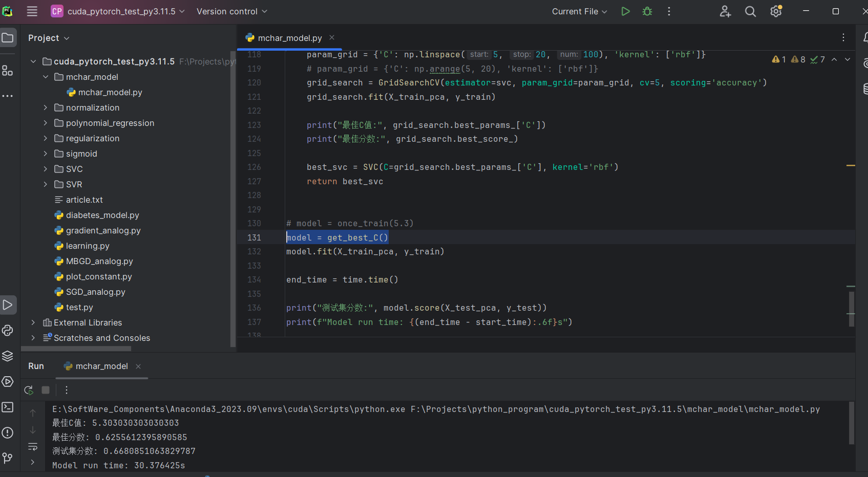Go to previous highlighted error
Image resolution: width=868 pixels, height=477 pixels.
tap(834, 59)
